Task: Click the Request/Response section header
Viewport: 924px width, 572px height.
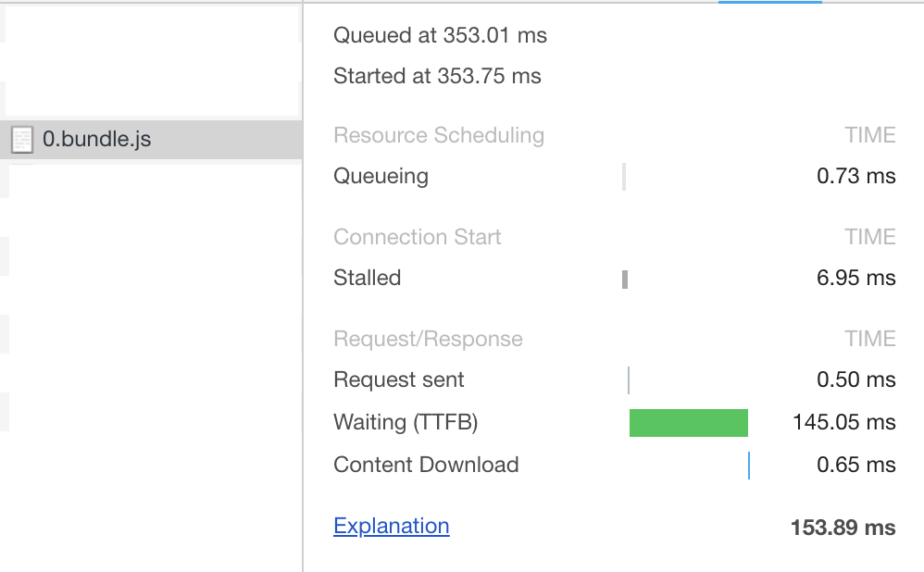Action: (x=428, y=339)
